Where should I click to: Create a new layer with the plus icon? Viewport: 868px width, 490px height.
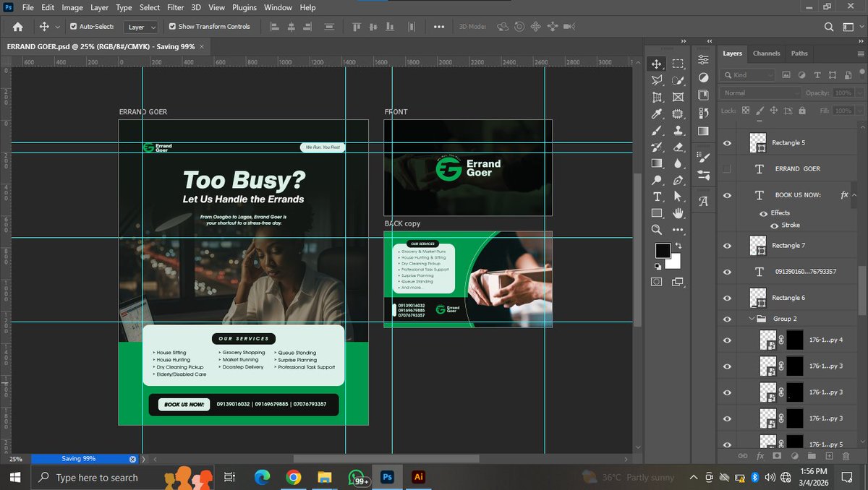click(829, 456)
